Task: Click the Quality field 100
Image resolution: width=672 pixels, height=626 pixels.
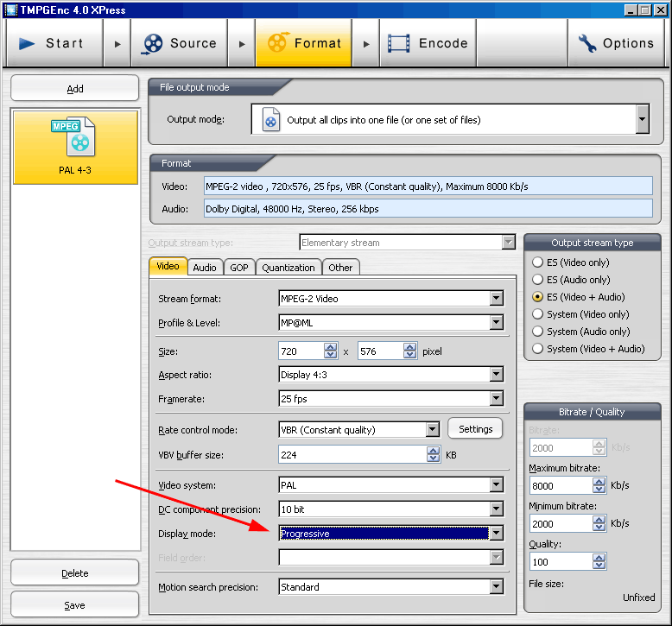Action: [x=561, y=561]
